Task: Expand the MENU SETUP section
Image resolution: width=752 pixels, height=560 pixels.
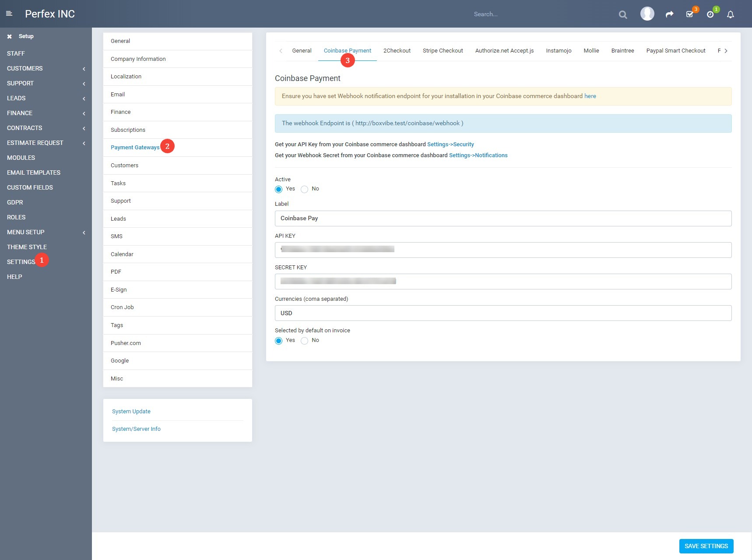Action: (x=45, y=232)
